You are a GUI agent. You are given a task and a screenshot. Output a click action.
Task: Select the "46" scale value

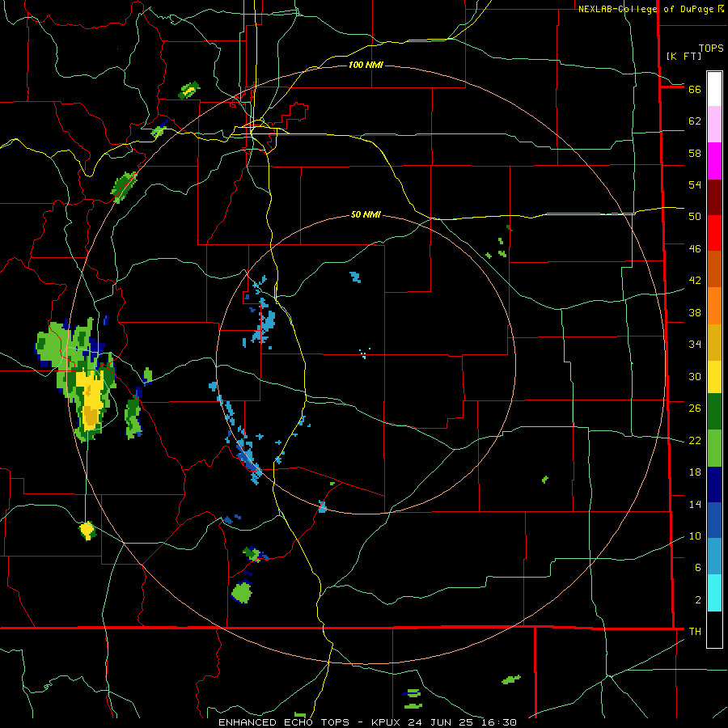695,249
